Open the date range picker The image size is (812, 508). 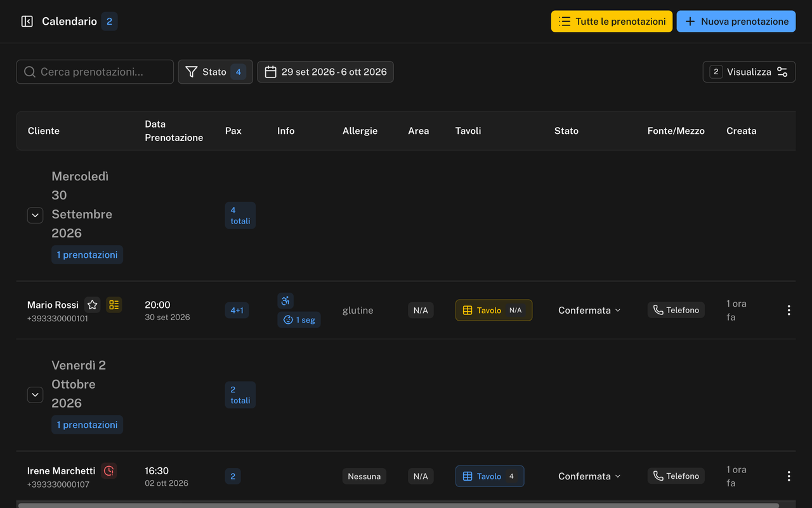(325, 72)
